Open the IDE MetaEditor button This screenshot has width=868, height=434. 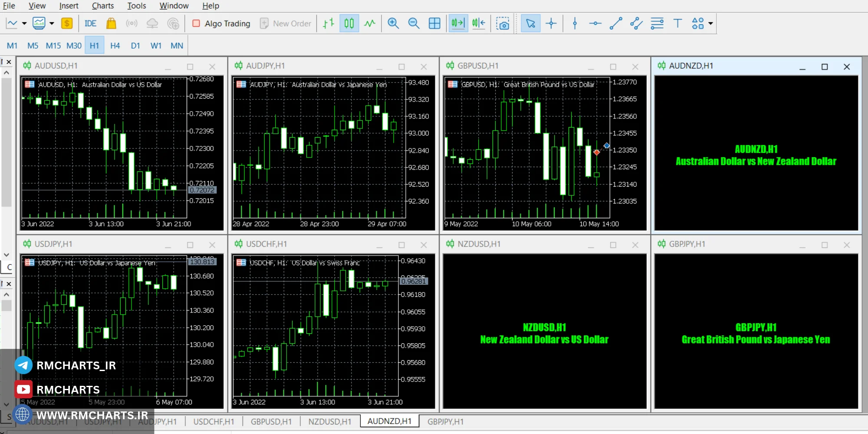(90, 23)
